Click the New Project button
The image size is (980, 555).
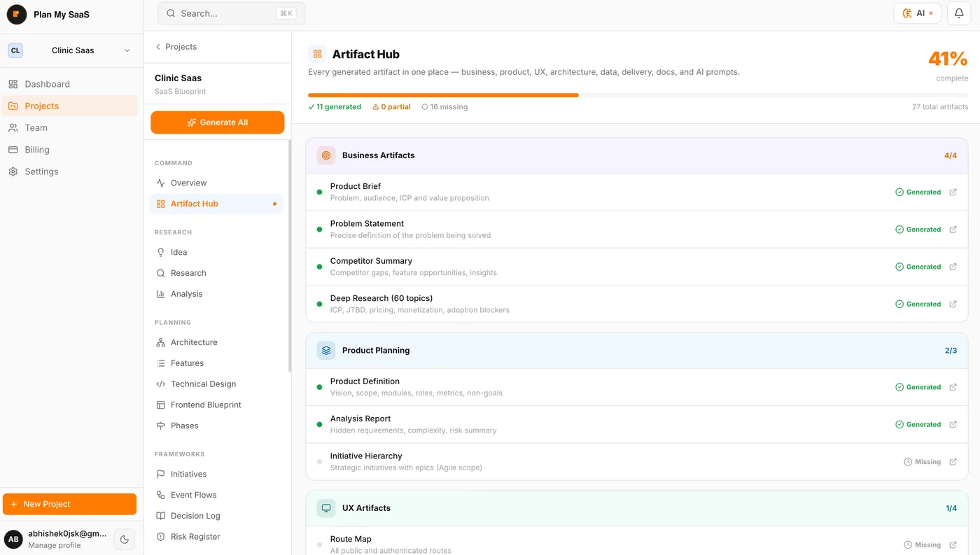pos(69,504)
